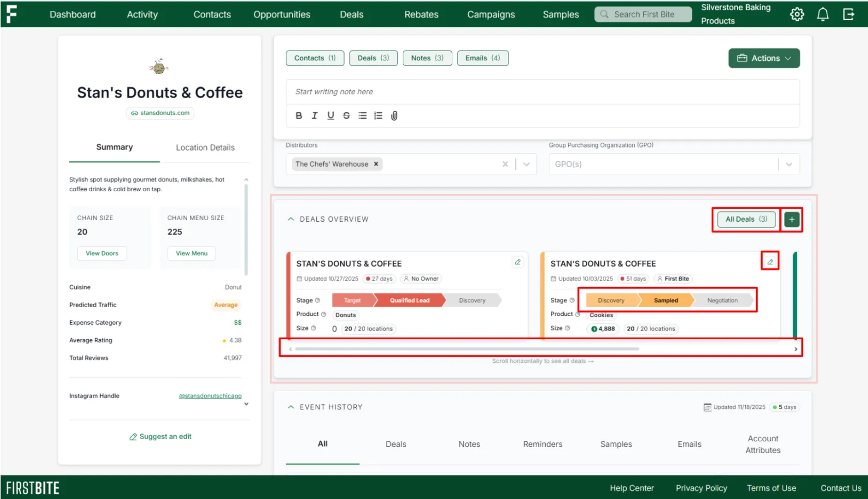Click the Search First Bite field
The width and height of the screenshot is (868, 499).
643,14
